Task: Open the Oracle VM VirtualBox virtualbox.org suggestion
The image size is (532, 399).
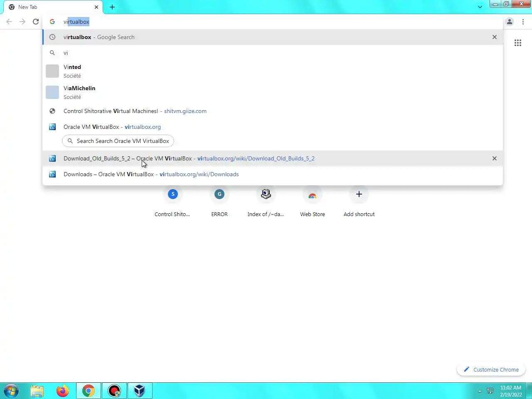Action: (x=273, y=127)
